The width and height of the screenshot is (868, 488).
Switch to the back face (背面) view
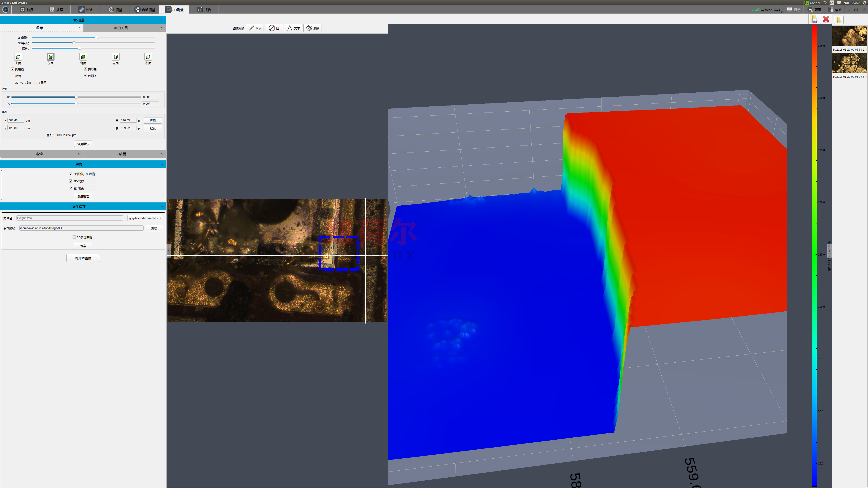[83, 57]
